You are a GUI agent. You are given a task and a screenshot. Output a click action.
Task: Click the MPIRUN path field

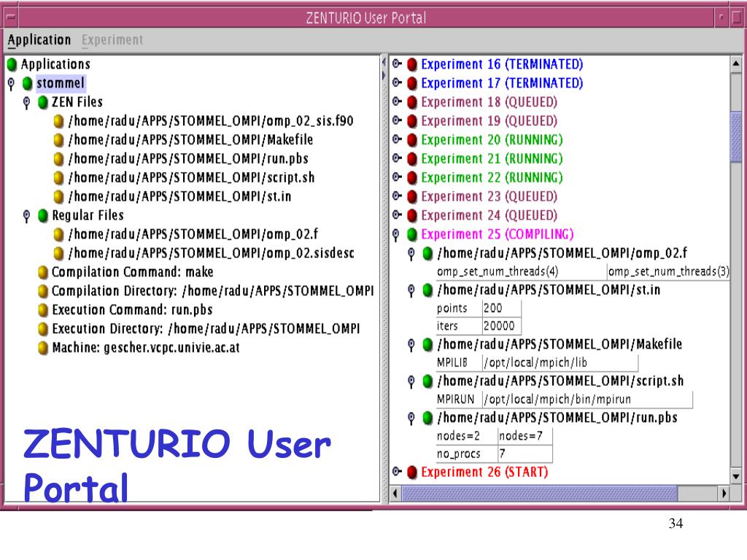[x=587, y=400]
